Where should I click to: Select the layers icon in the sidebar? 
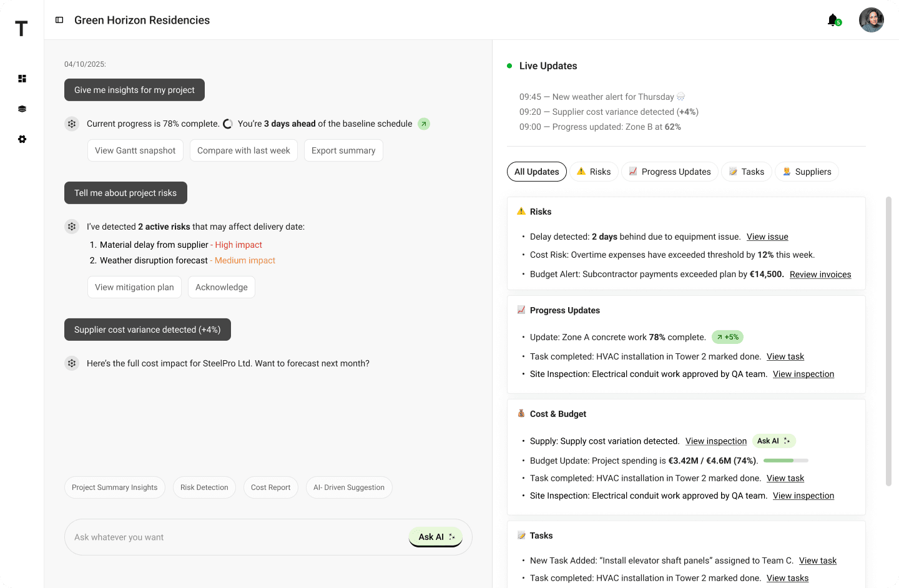[x=22, y=109]
